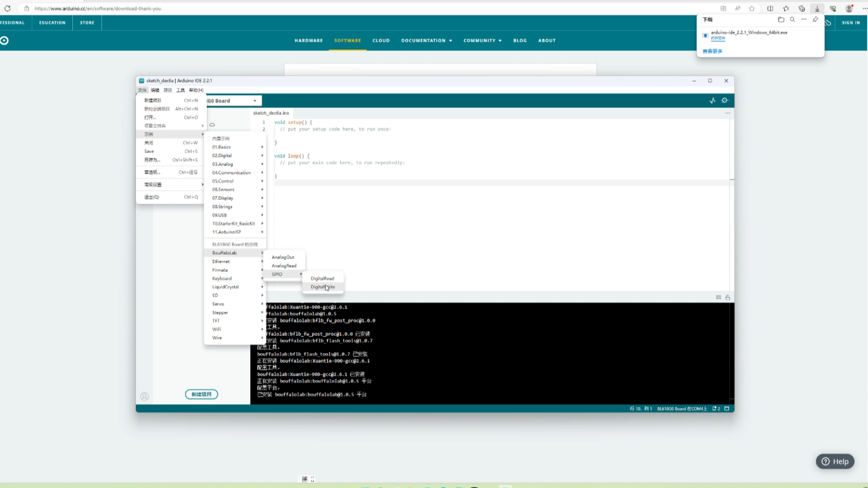
Task: Toggle the bottom panel icon in status bar
Action: point(727,408)
